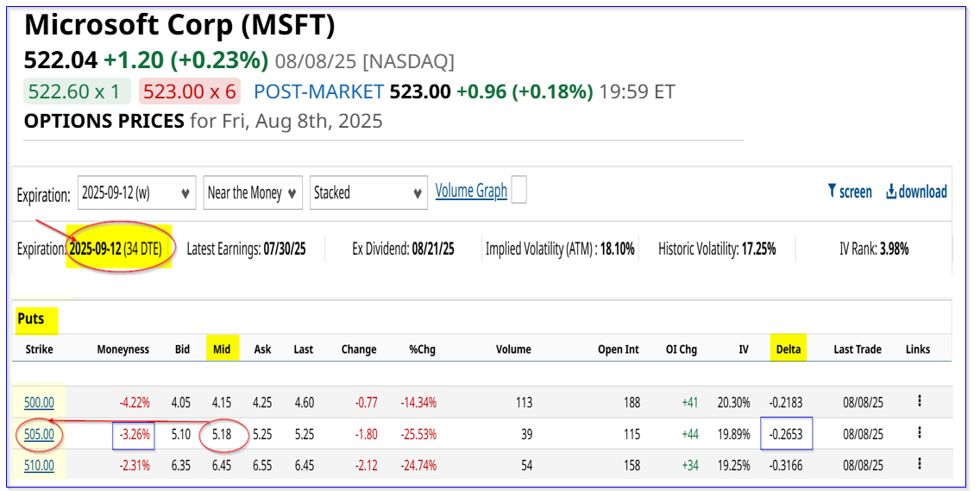Select the -0.2653 delta value
Image resolution: width=980 pixels, height=491 pixels.
click(x=786, y=433)
